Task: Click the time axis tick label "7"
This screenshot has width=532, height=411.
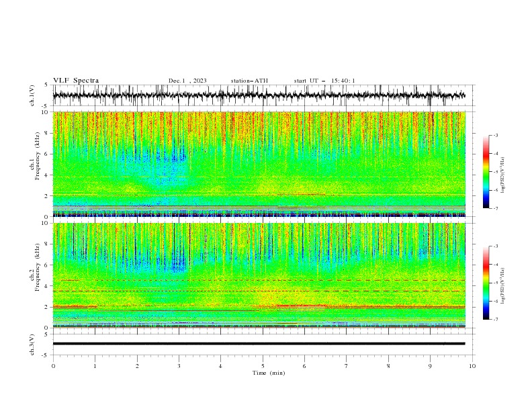Action: click(x=347, y=366)
